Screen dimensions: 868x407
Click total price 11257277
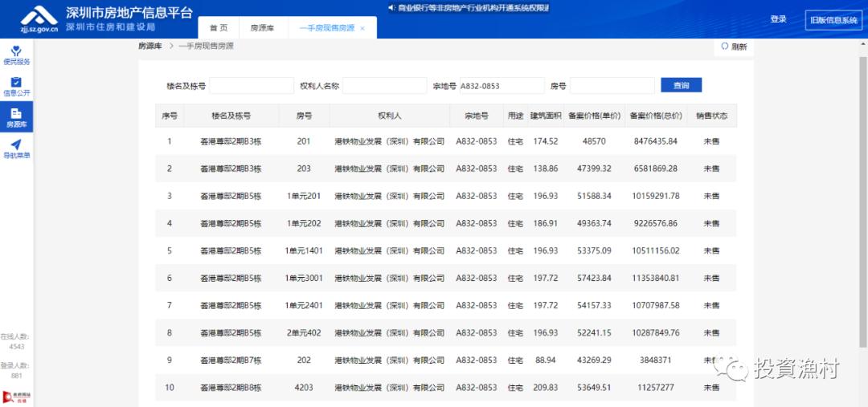click(656, 388)
